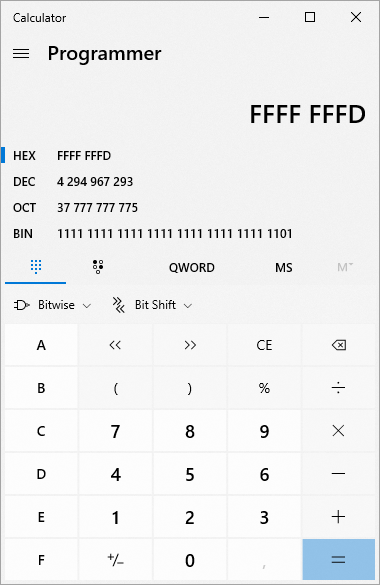This screenshot has width=380, height=585.
Task: Click the multiply operator key
Action: pos(339,431)
